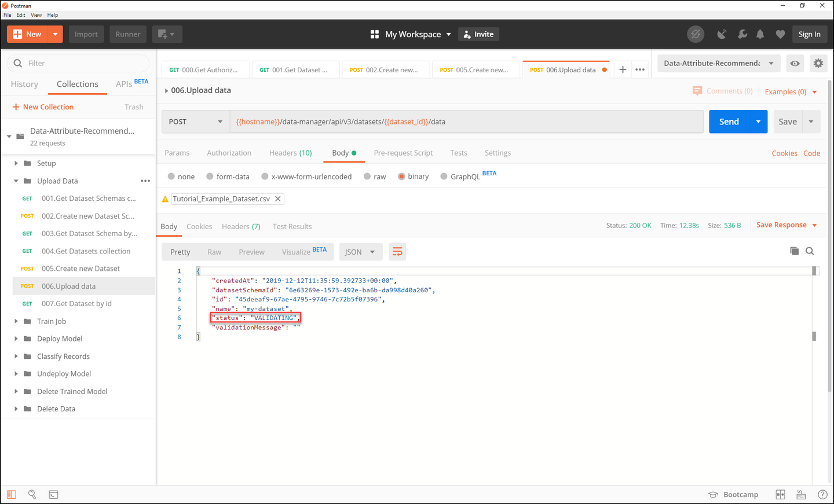Switch to two-pane layout icon

pyautogui.click(x=781, y=494)
